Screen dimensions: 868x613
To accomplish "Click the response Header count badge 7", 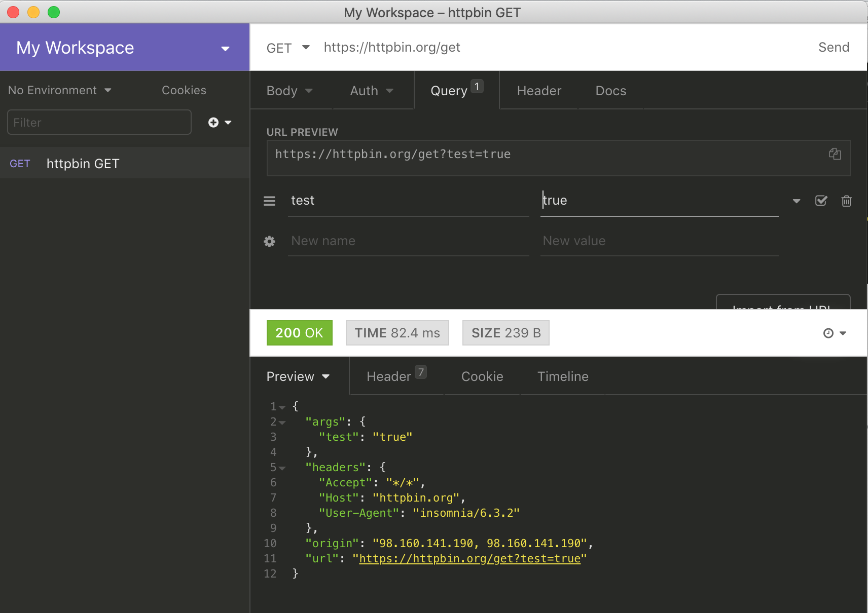I will [421, 372].
